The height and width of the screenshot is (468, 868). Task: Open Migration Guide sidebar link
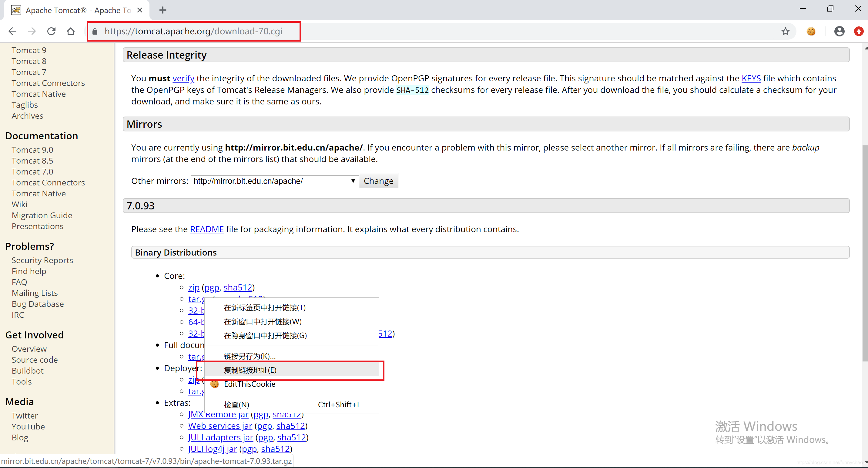42,215
